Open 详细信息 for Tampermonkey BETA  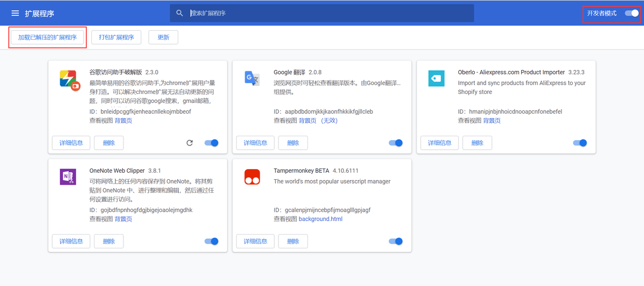pos(255,241)
